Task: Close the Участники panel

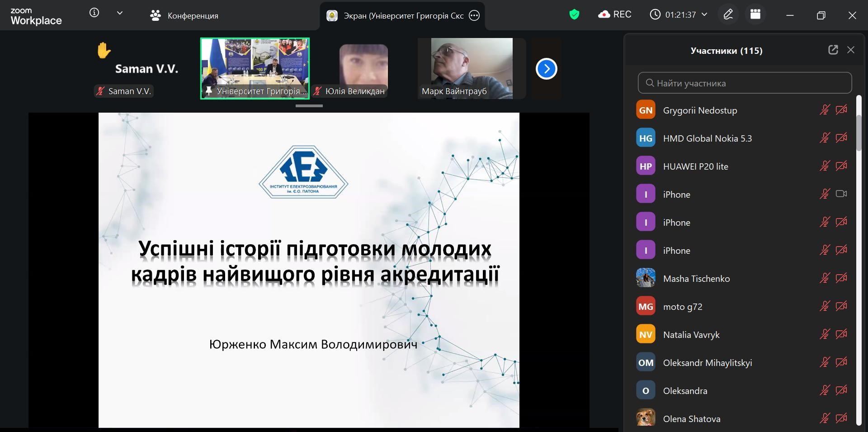Action: [851, 50]
